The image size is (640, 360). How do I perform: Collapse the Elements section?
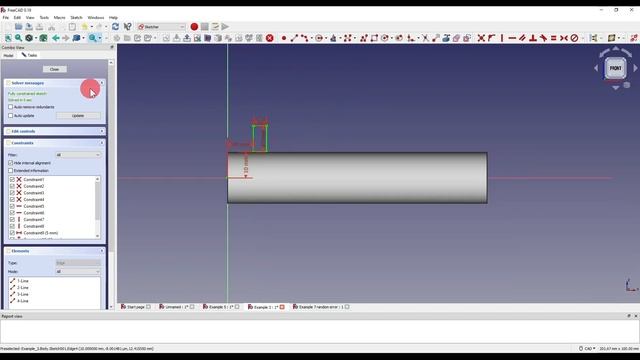coord(102,251)
